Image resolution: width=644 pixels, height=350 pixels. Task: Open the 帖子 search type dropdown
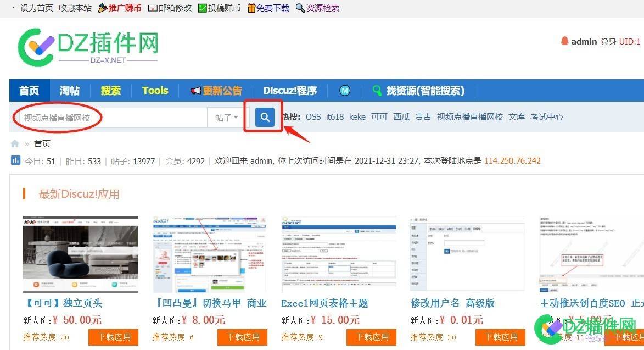(x=227, y=118)
